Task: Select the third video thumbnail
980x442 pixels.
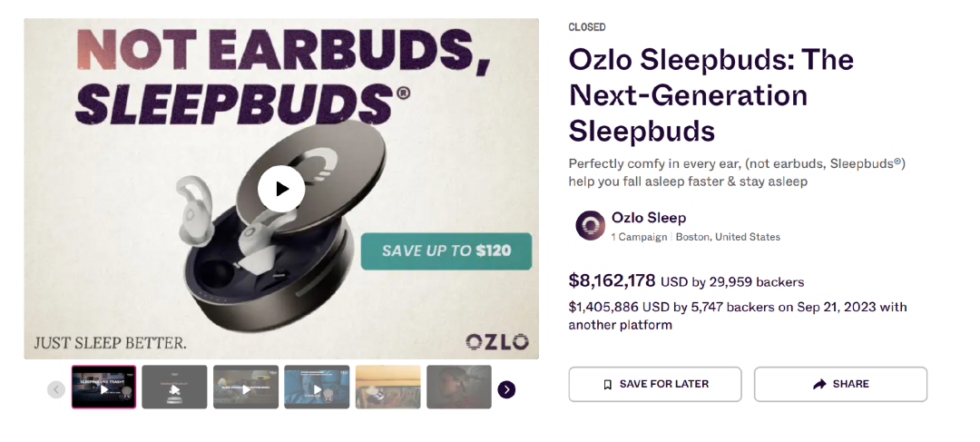Action: click(246, 388)
